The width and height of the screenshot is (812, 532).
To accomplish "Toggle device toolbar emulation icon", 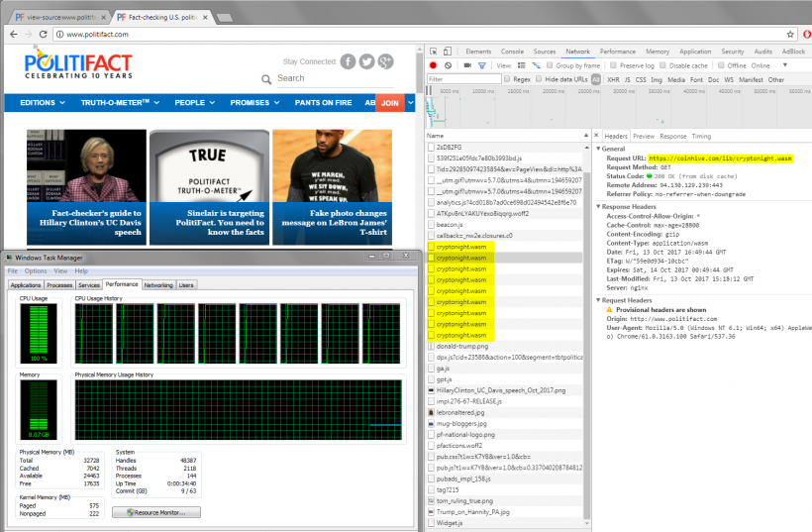I will [449, 51].
